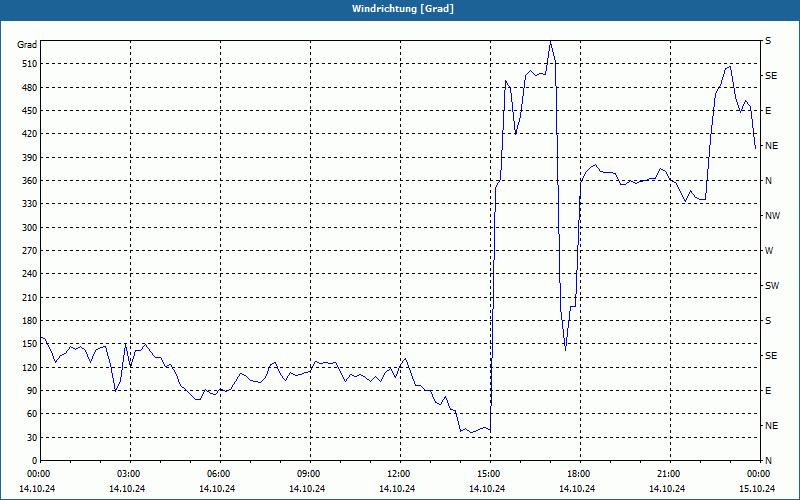The image size is (800, 500).
Task: Click the 14.10.24 date under 15:00
Action: pyautogui.click(x=487, y=489)
